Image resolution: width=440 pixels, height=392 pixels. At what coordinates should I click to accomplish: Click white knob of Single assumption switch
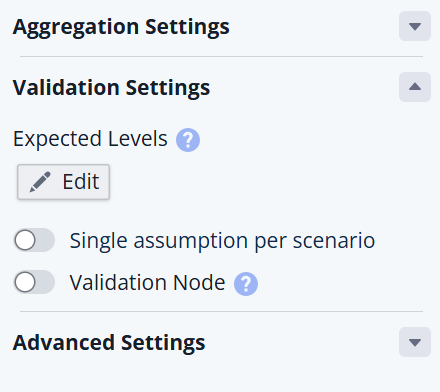(25, 240)
